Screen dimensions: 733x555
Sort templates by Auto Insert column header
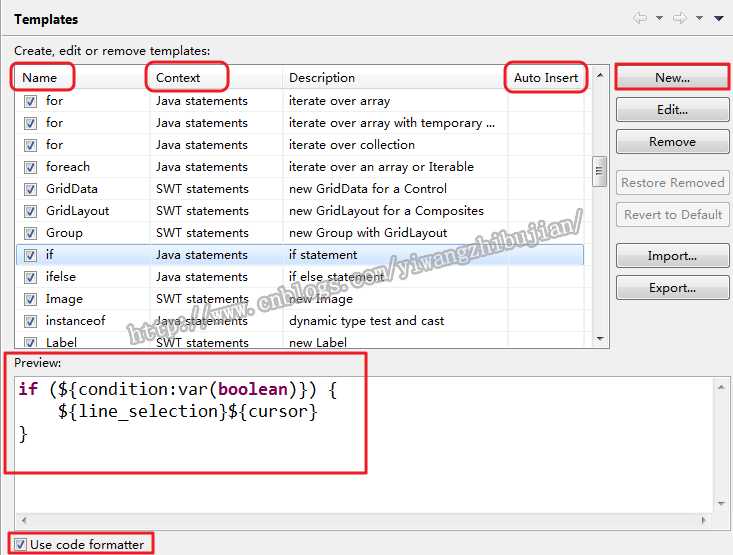point(546,78)
